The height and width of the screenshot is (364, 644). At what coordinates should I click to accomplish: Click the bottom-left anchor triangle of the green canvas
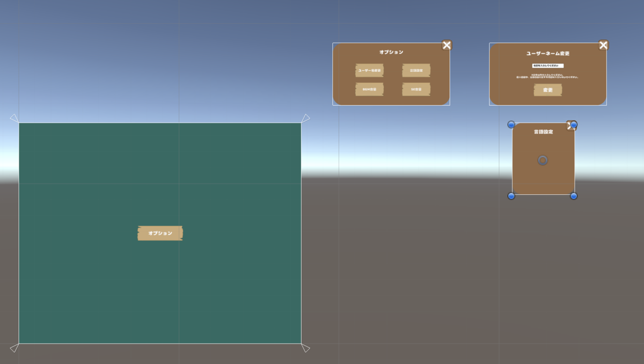coord(14,348)
